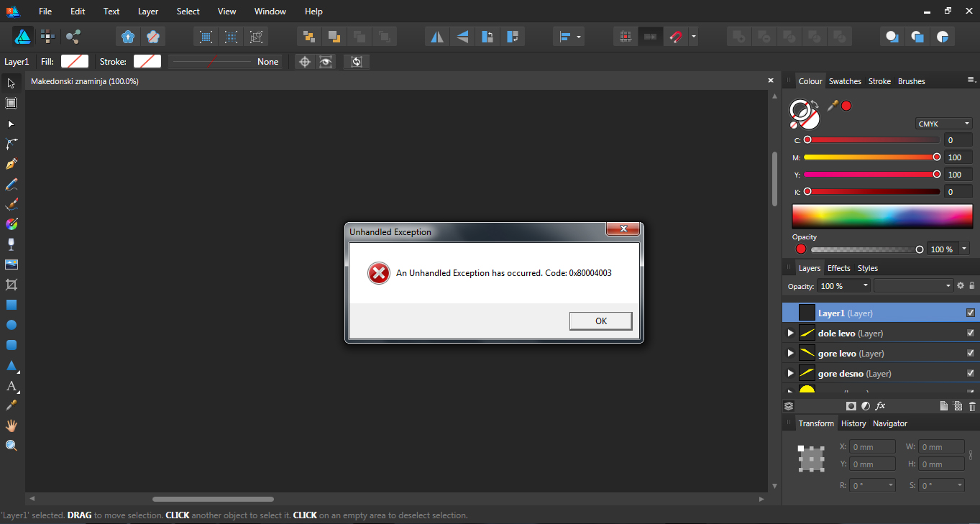
Task: Select the Node tool
Action: point(11,124)
